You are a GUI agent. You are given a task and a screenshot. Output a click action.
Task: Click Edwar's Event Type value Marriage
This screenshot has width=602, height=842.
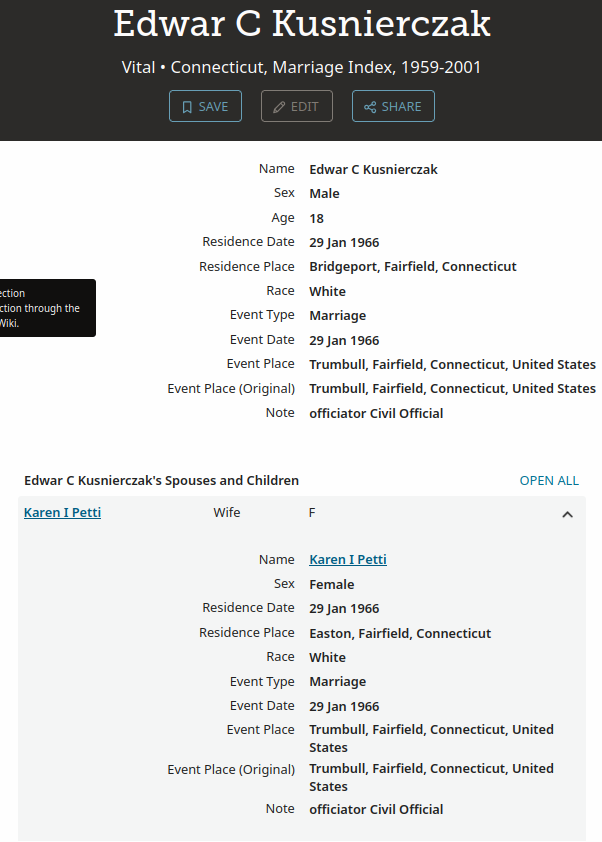coord(337,316)
